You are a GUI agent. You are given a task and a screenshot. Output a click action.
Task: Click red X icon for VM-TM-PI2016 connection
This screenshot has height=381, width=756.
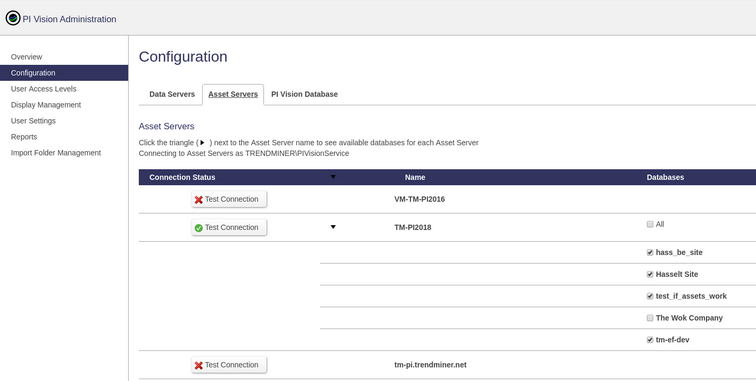pos(198,200)
